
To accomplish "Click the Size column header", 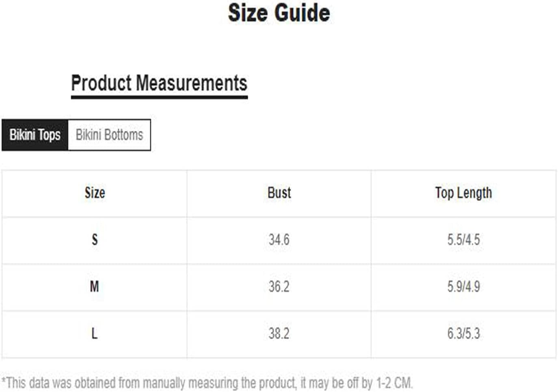I will tap(95, 193).
